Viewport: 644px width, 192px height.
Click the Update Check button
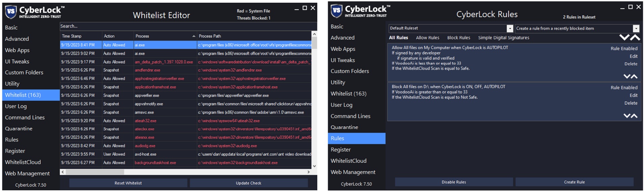click(x=248, y=183)
